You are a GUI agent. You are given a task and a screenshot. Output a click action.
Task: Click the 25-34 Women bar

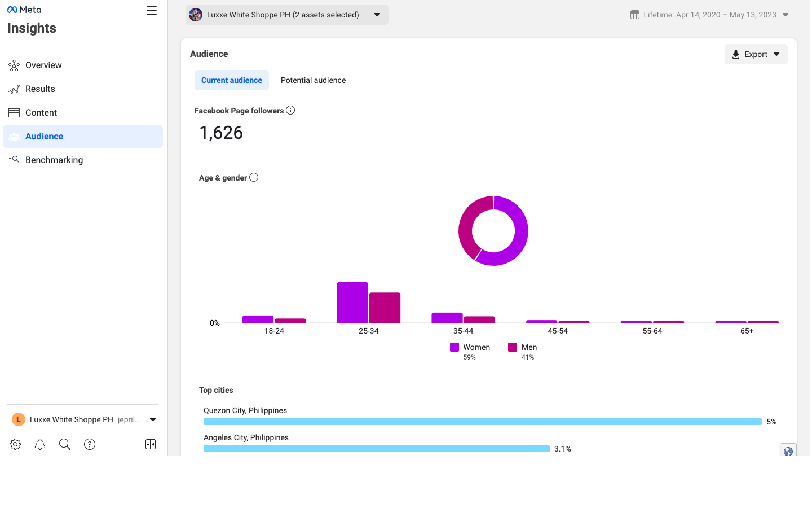tap(352, 303)
